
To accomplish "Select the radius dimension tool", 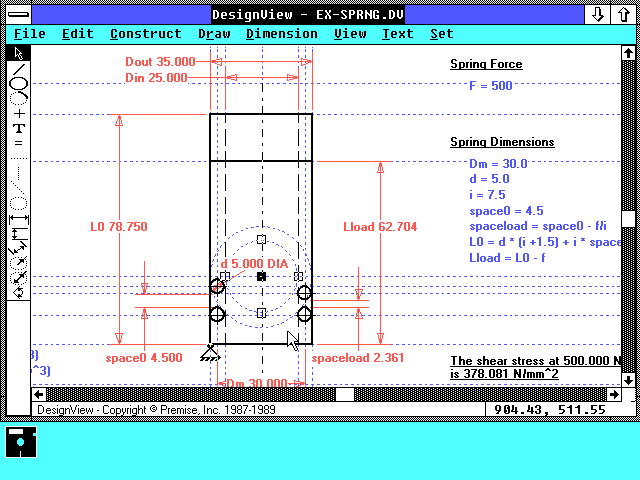I will [18, 263].
